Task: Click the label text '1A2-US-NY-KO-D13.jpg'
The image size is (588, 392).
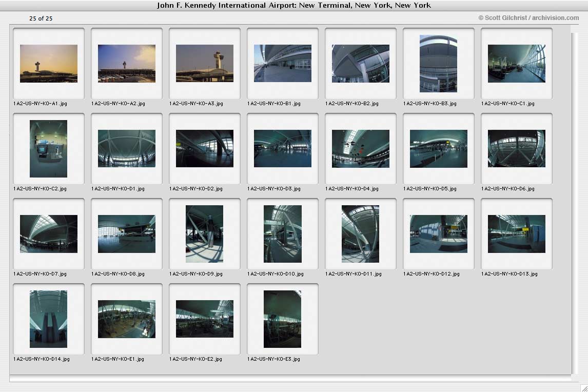Action: (509, 274)
